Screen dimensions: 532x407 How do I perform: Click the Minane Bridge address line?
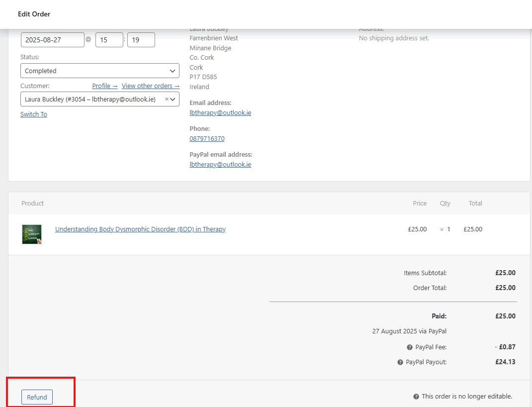tap(210, 48)
